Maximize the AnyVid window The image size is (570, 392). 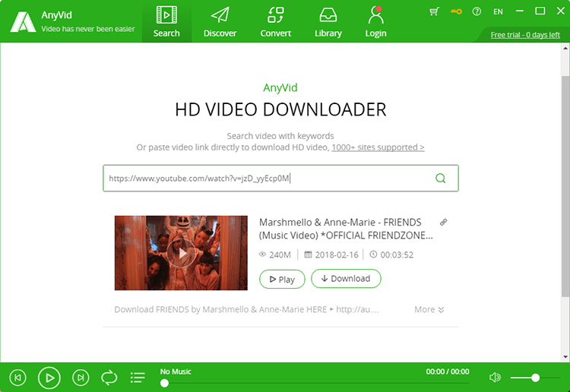(x=540, y=11)
